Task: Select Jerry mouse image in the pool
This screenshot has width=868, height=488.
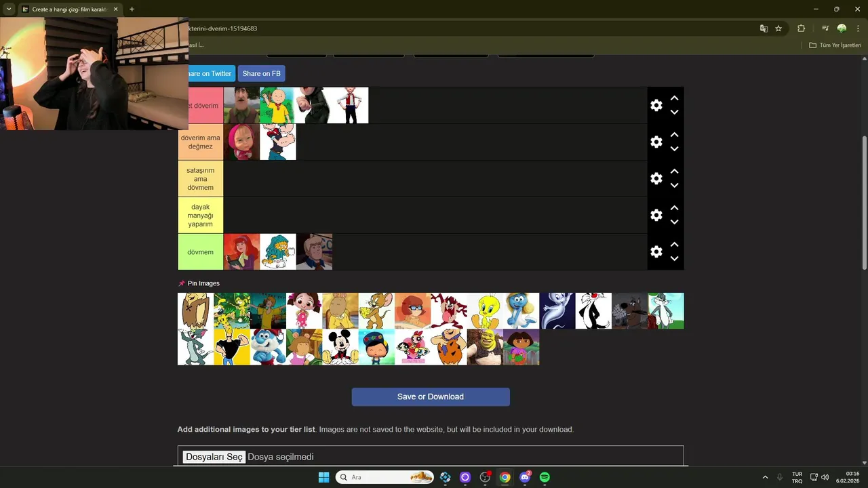Action: click(376, 310)
